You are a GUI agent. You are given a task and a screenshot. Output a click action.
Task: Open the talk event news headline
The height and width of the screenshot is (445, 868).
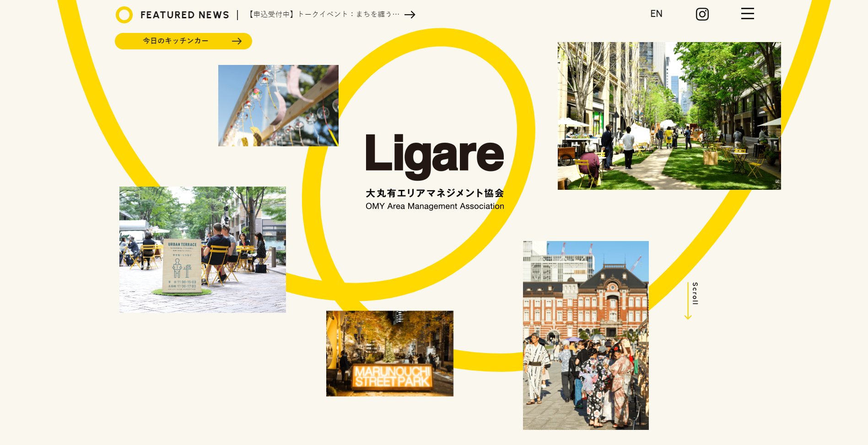click(324, 15)
